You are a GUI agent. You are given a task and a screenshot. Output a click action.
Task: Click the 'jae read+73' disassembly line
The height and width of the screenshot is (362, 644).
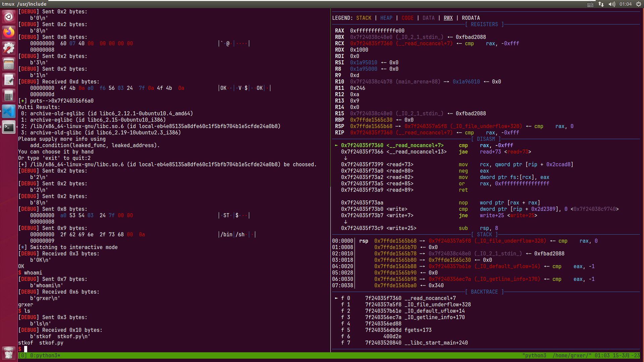pos(436,152)
